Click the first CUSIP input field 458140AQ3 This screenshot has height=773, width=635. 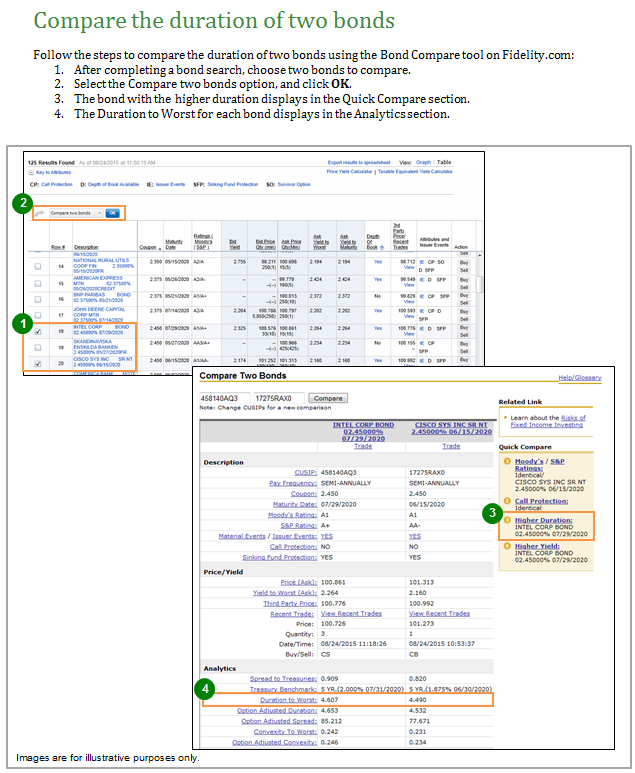coord(225,398)
